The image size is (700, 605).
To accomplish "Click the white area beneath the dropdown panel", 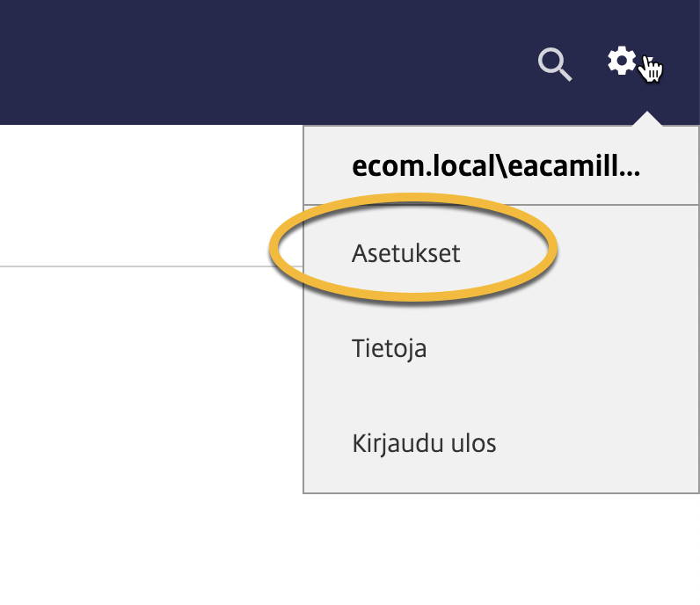I will click(501, 550).
